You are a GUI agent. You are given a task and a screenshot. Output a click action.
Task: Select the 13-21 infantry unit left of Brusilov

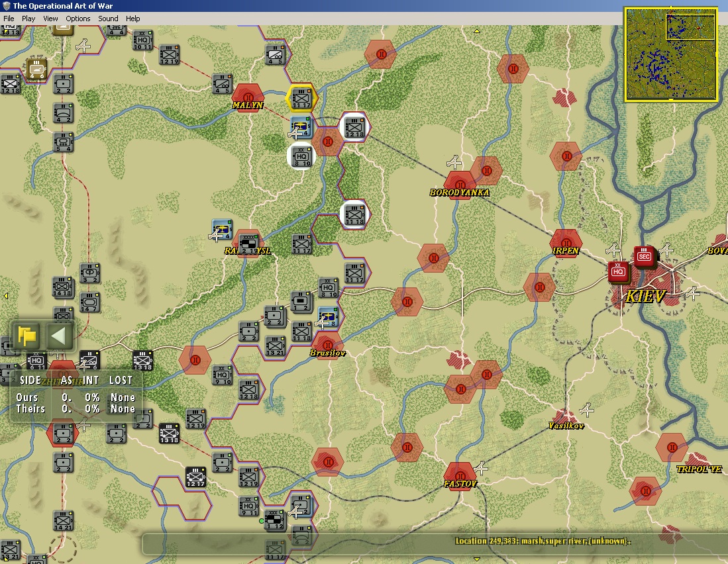(x=275, y=346)
